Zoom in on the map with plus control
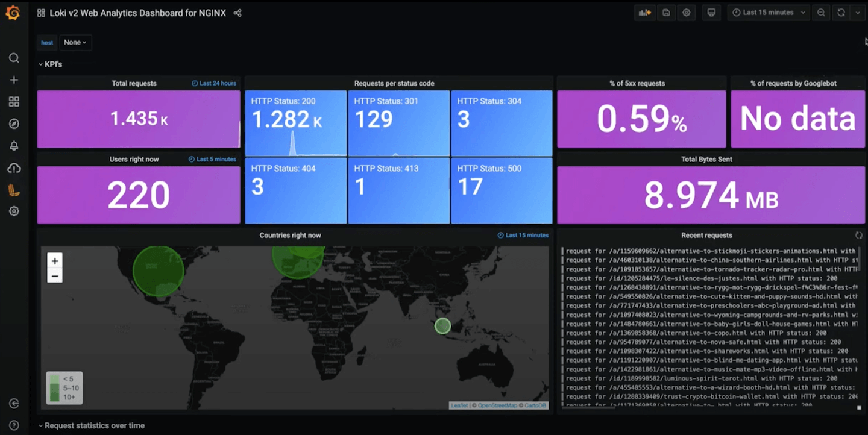The width and height of the screenshot is (868, 435). coord(55,260)
